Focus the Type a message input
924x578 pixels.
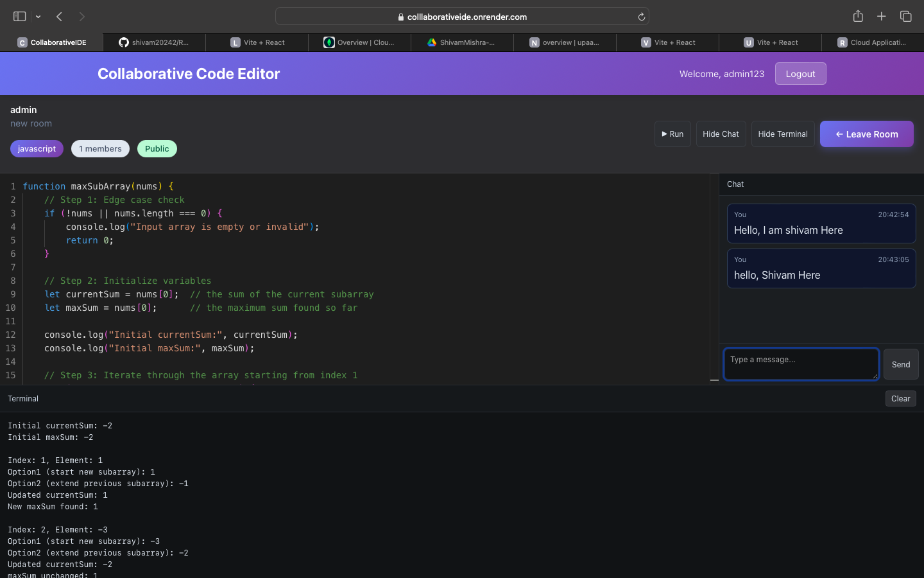click(x=801, y=364)
